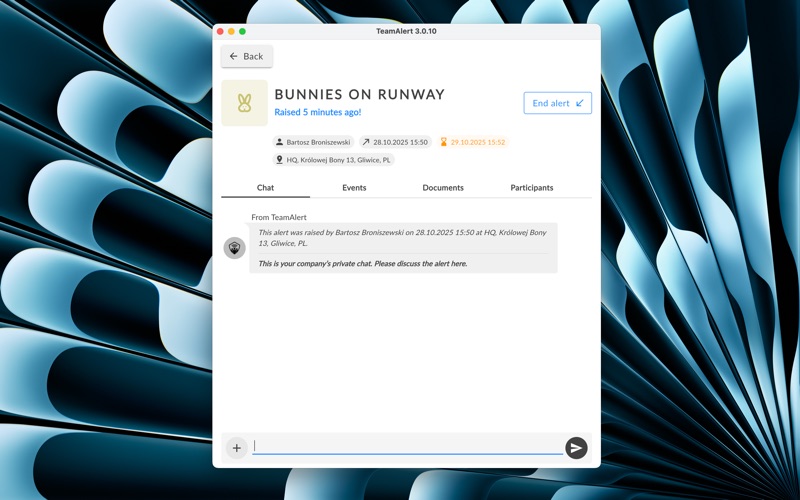This screenshot has height=500, width=800.
Task: Click the expiry 29.10.2025 15:52 chip
Action: pos(472,142)
